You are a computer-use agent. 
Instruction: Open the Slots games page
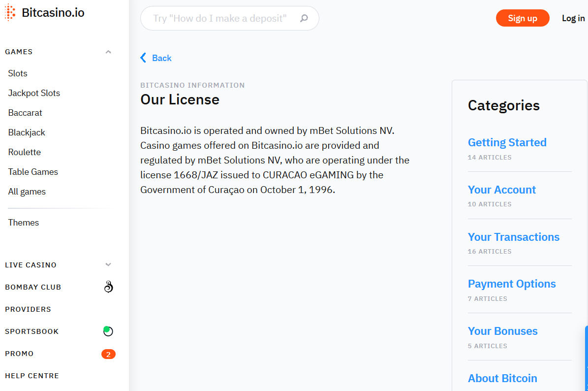point(18,73)
